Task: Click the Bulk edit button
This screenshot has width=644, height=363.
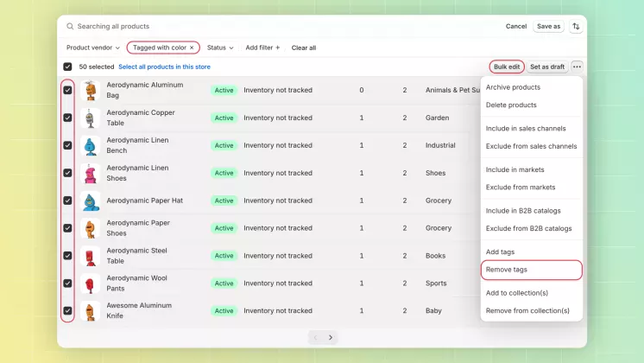Action: pos(507,67)
